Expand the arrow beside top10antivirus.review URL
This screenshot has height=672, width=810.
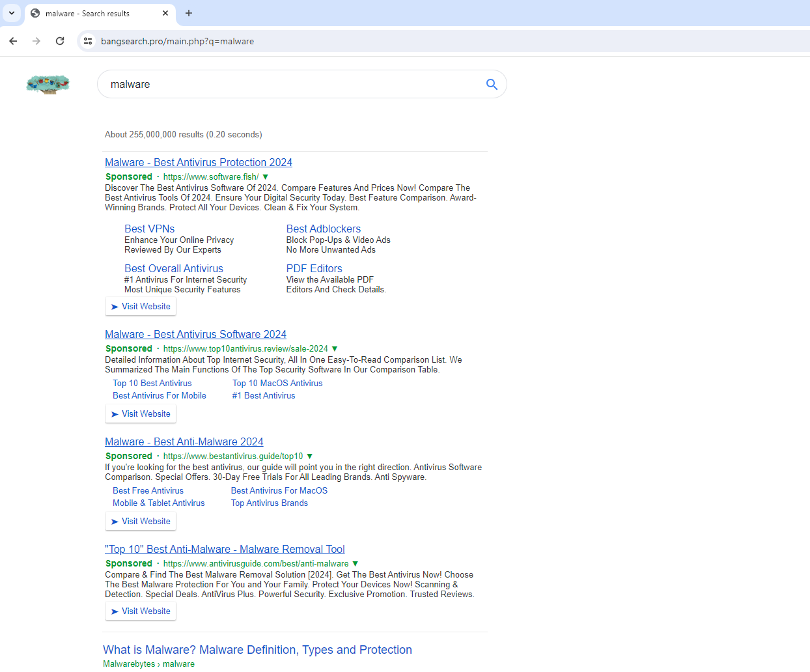point(335,348)
